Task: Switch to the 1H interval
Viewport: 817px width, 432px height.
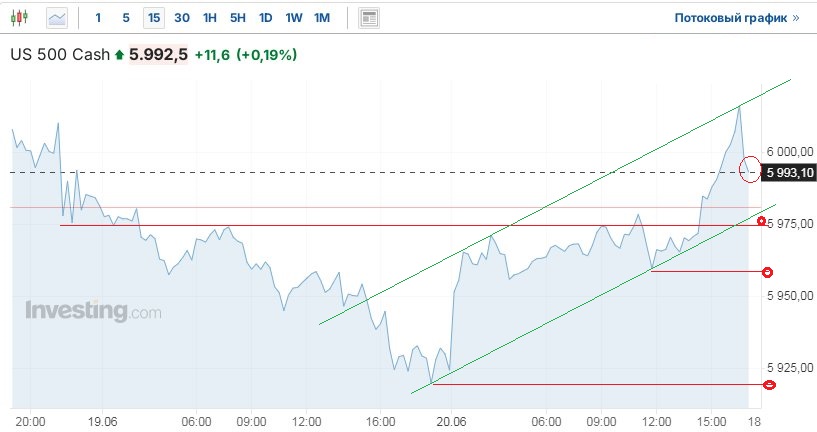Action: pyautogui.click(x=209, y=18)
